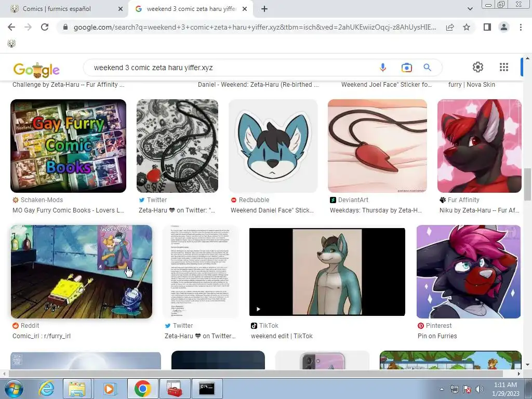Open Windows Explorer folder from taskbar
532x399 pixels.
pos(77,389)
